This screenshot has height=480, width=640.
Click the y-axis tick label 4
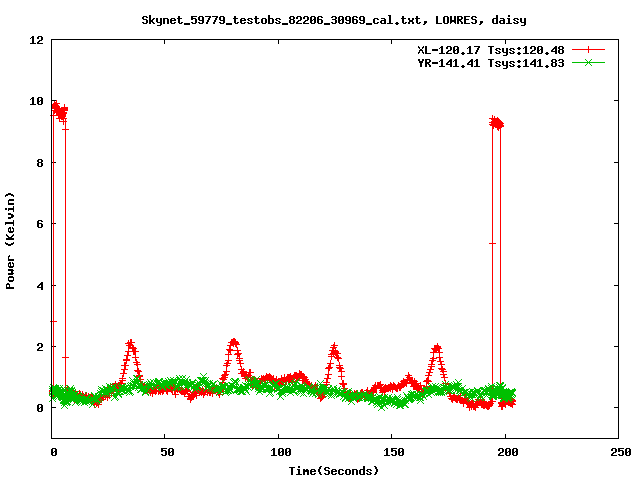40,286
